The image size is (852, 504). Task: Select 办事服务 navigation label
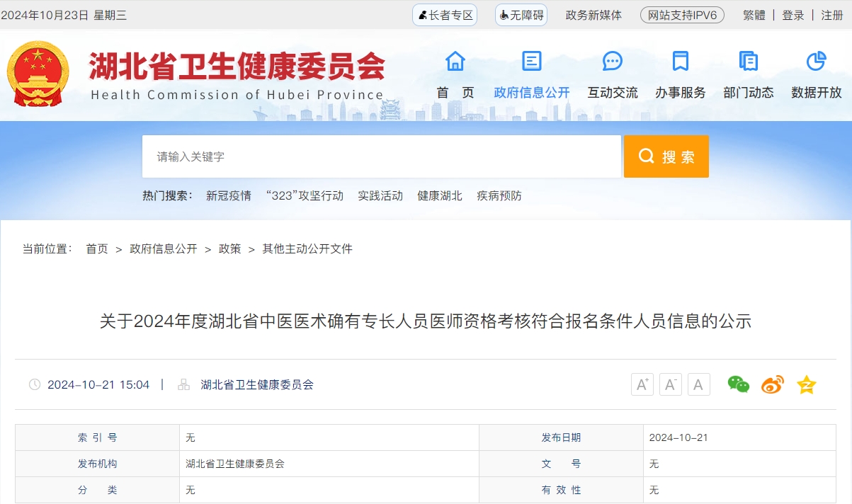click(x=681, y=93)
